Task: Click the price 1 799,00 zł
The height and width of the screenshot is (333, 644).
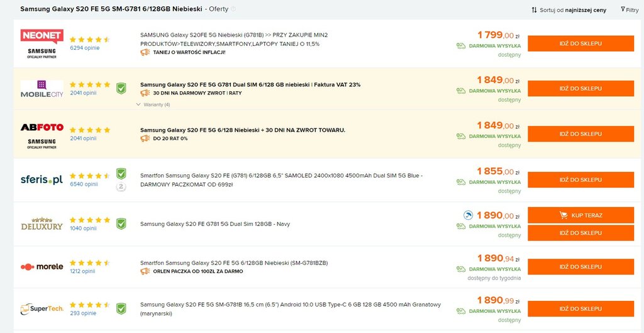Action: [499, 35]
